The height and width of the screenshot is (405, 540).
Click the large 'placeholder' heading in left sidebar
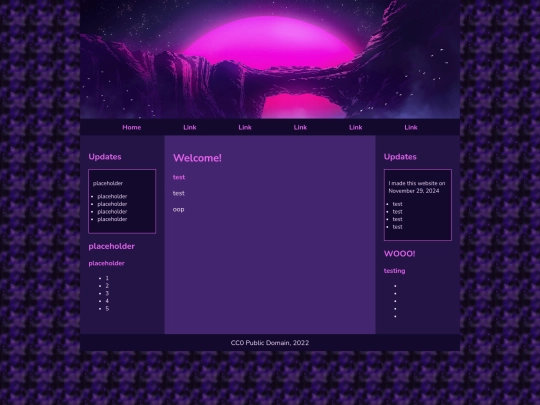point(112,246)
